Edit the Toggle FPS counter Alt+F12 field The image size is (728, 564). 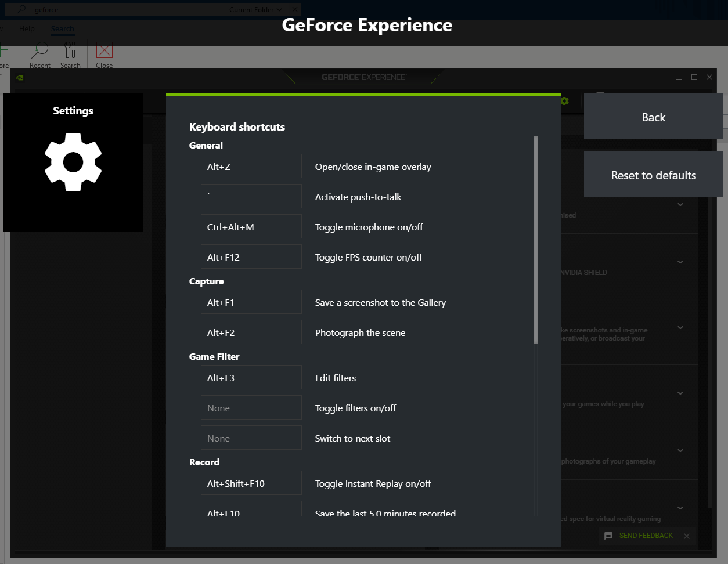[251, 257]
